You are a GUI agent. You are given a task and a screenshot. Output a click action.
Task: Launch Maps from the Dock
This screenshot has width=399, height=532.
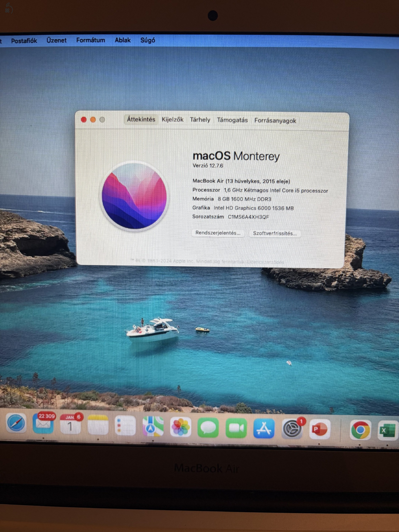point(153,426)
